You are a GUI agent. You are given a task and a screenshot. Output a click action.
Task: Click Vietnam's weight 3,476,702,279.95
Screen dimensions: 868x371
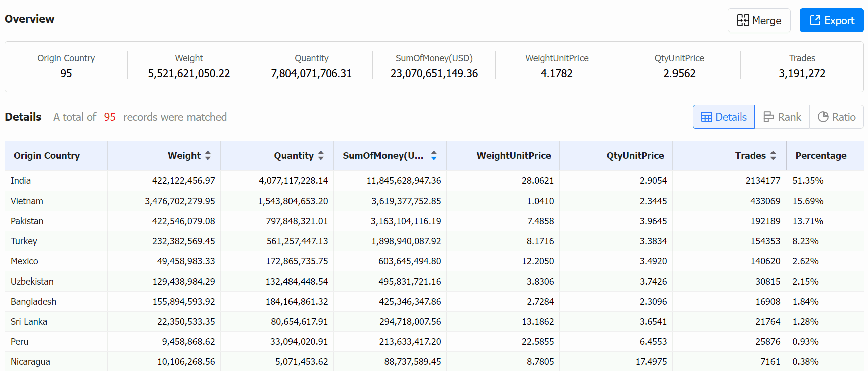180,201
